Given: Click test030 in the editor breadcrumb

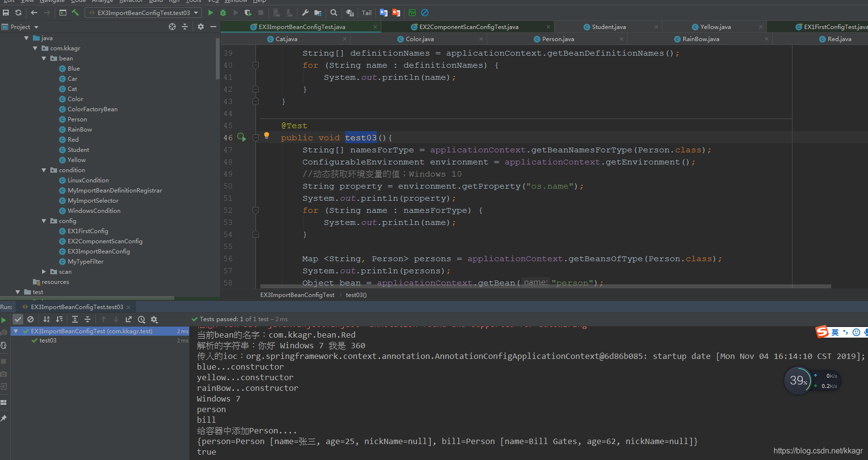Looking at the screenshot, I should (356, 295).
